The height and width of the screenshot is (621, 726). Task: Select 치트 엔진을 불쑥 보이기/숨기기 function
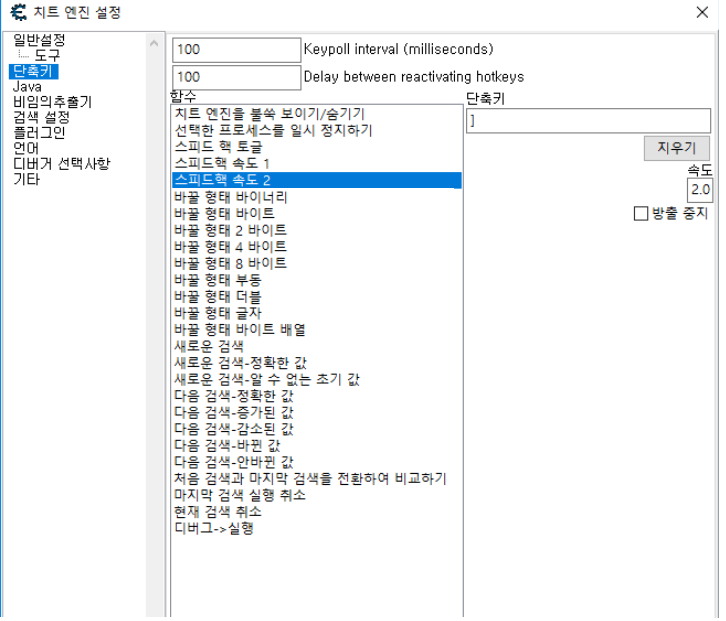coord(319,115)
